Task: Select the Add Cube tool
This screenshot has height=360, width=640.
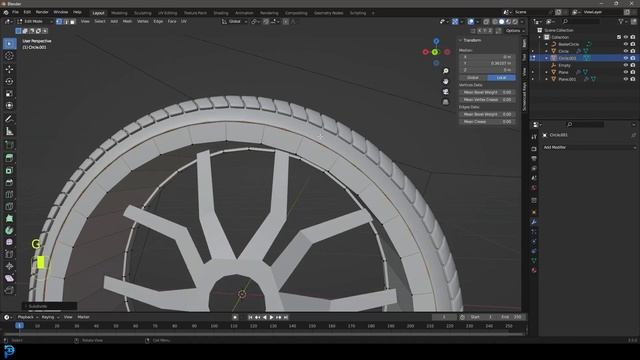Action: tap(9, 145)
